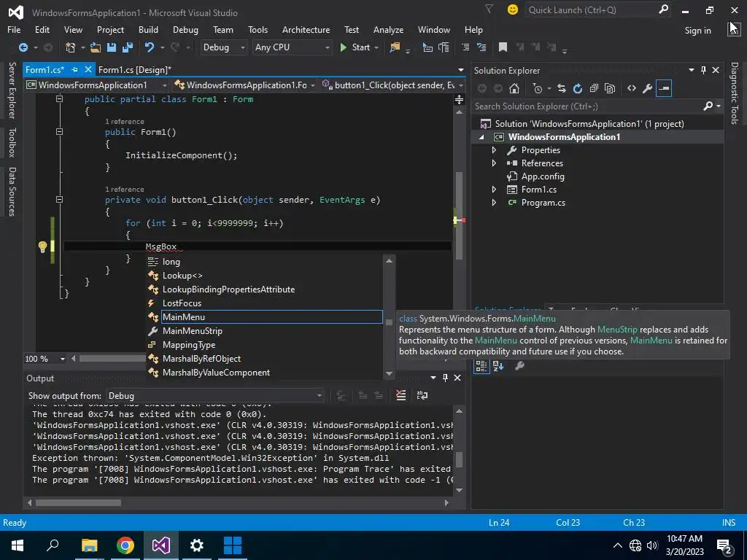Select Program.cs in Solution Explorer

coord(543,203)
